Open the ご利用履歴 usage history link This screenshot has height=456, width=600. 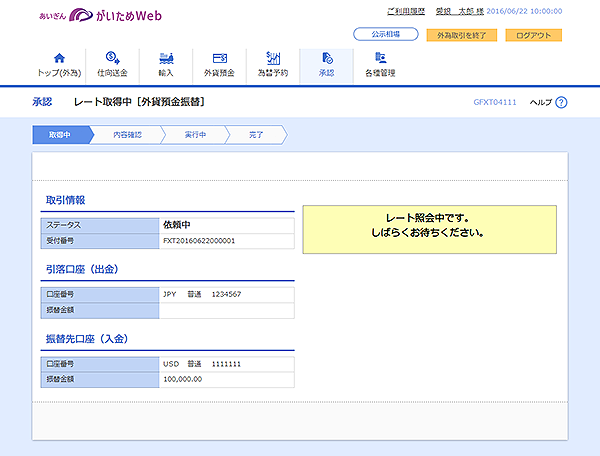click(406, 11)
